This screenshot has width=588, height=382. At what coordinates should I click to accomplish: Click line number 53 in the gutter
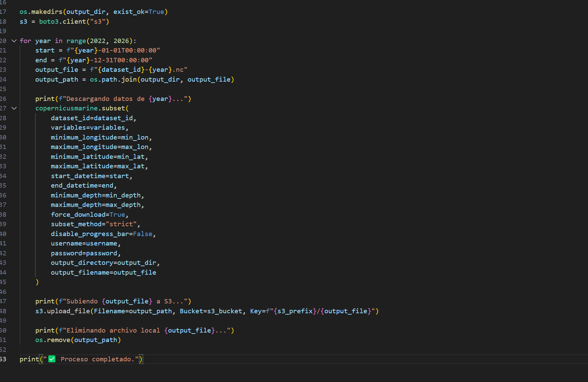click(x=3, y=359)
